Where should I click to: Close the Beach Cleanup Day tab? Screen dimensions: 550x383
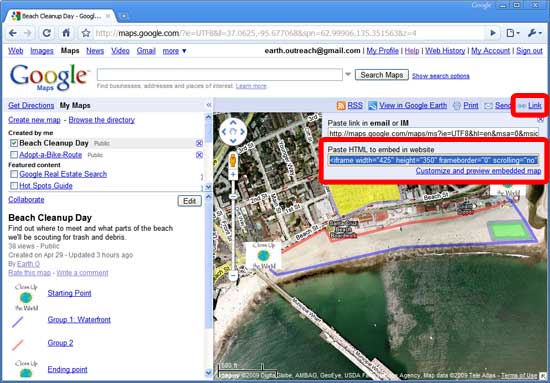click(x=108, y=16)
